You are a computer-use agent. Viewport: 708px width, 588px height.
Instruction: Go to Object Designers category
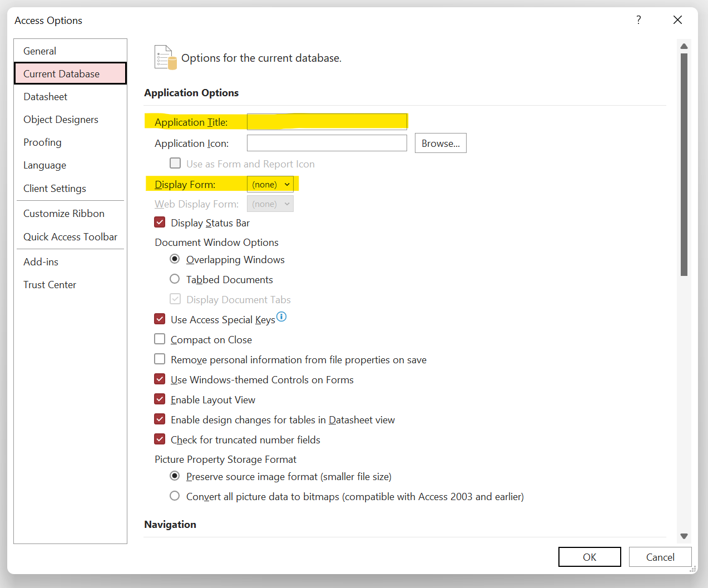click(70, 119)
